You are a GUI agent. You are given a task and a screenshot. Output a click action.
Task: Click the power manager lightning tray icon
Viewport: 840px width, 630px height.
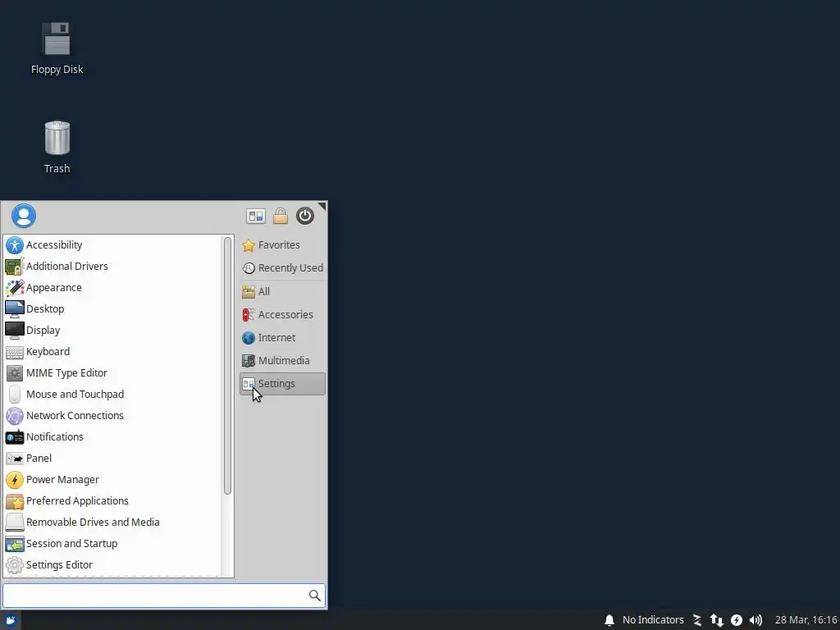coord(737,620)
